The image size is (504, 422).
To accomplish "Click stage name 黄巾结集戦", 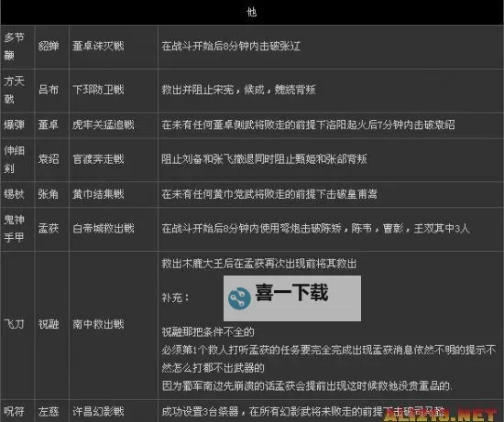I will [98, 194].
